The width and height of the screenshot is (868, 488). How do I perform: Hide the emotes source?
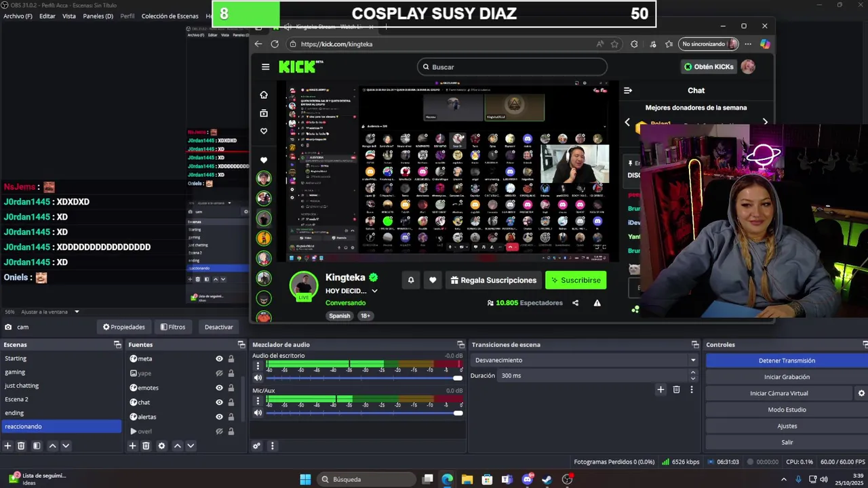click(x=219, y=388)
